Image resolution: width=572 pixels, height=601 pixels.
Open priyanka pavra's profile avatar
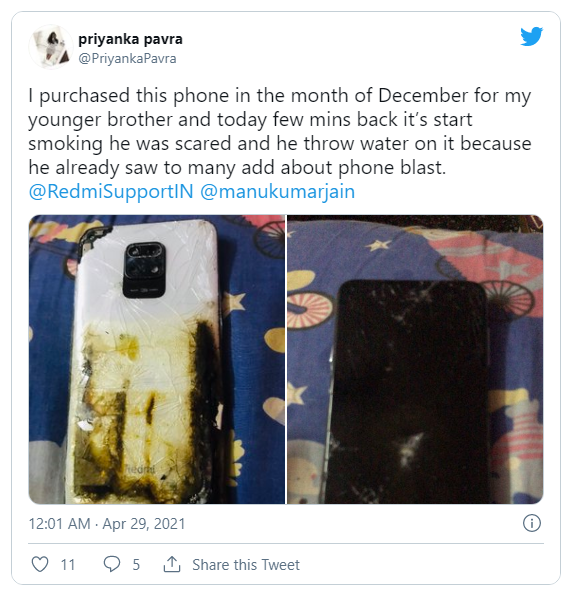coord(51,47)
